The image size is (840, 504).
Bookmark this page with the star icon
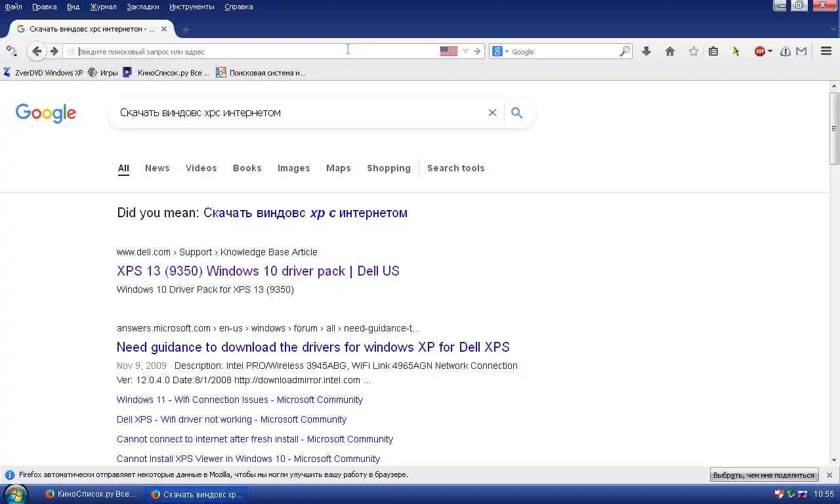(x=694, y=51)
